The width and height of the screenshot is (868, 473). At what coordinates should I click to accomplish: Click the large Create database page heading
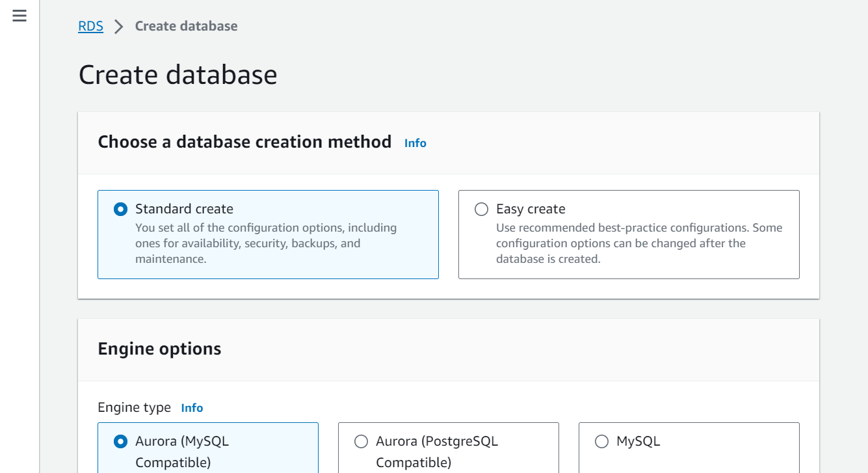tap(178, 75)
